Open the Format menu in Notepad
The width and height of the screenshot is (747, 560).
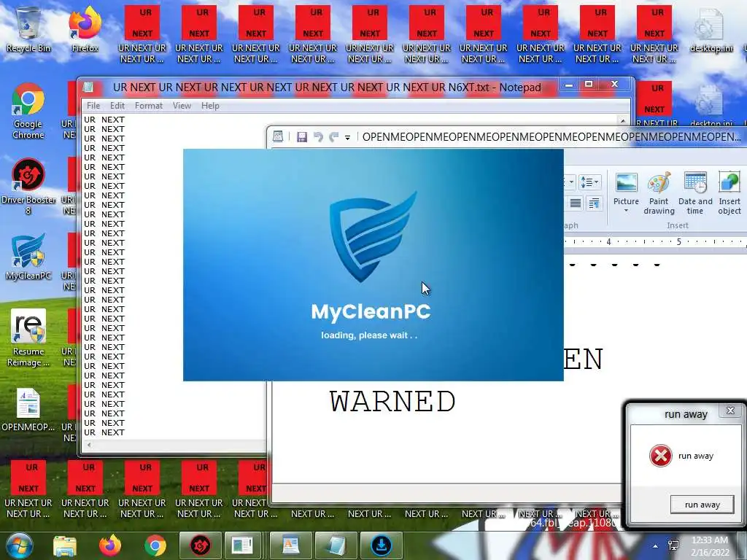coord(149,106)
